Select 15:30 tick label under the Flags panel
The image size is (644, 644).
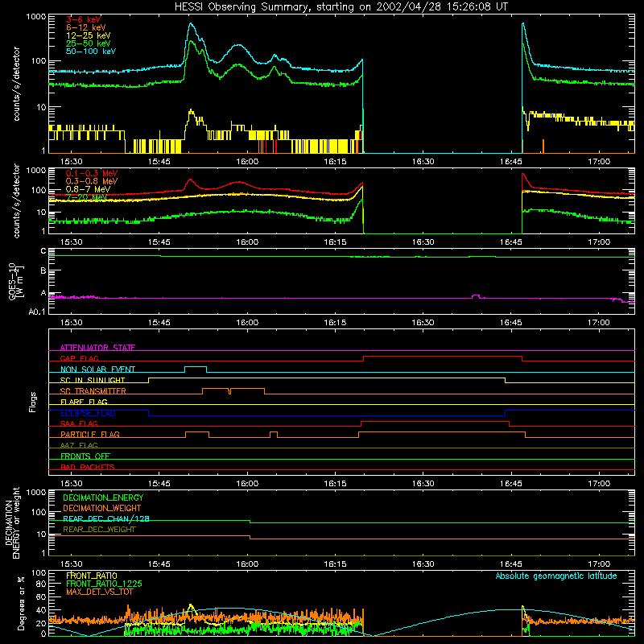[72, 484]
